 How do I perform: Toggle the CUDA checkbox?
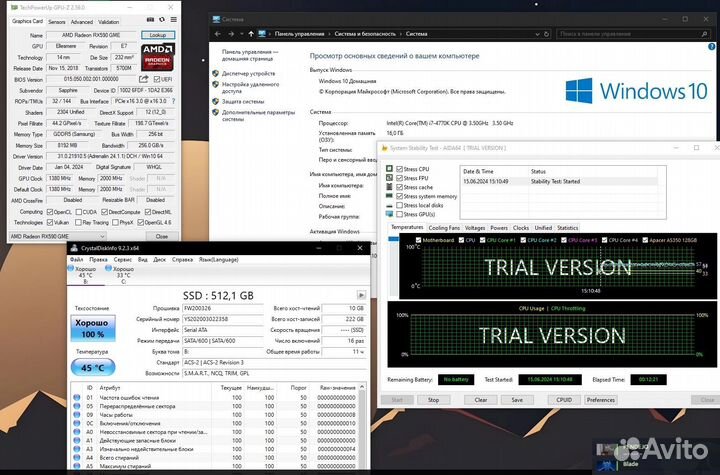(79, 212)
